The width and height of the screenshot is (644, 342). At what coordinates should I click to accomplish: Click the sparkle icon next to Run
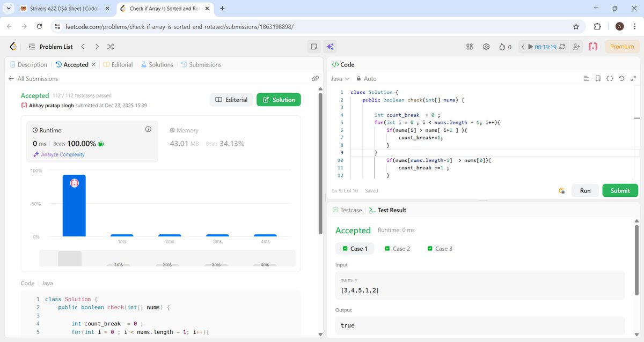(x=561, y=190)
